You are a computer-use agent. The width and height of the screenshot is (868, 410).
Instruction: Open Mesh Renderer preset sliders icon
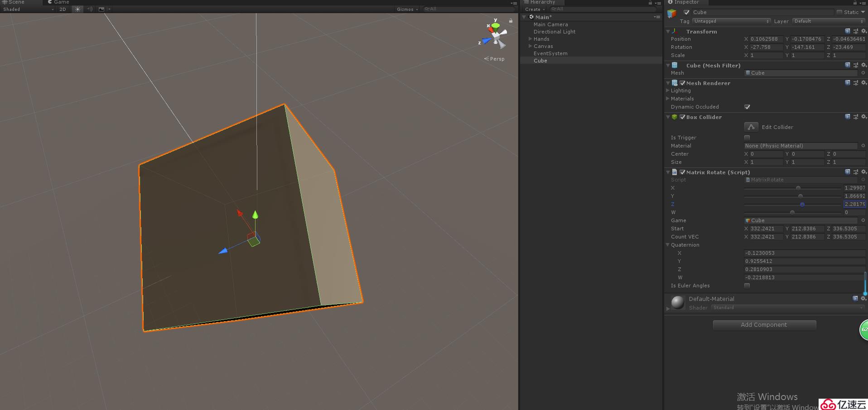tap(855, 83)
